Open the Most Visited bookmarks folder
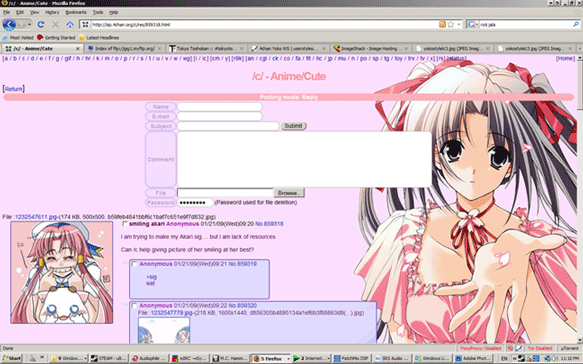 (x=18, y=38)
